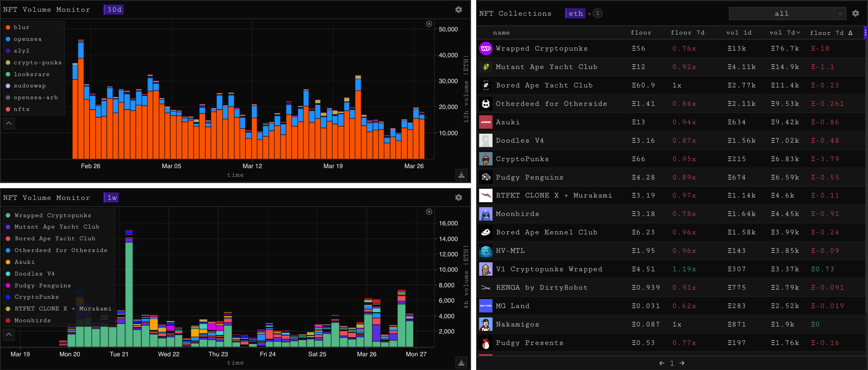Open the table column options menu
Image resolution: width=868 pixels, height=370 pixels.
pos(865,33)
